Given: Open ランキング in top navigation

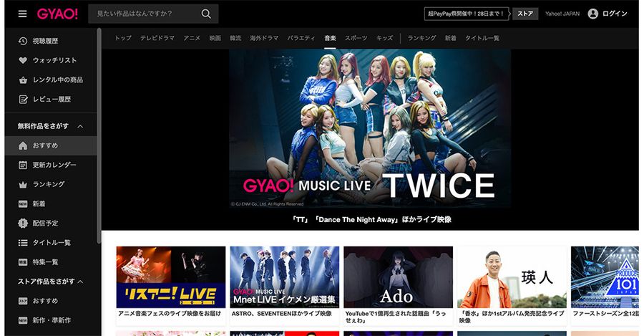Looking at the screenshot, I should pyautogui.click(x=421, y=38).
